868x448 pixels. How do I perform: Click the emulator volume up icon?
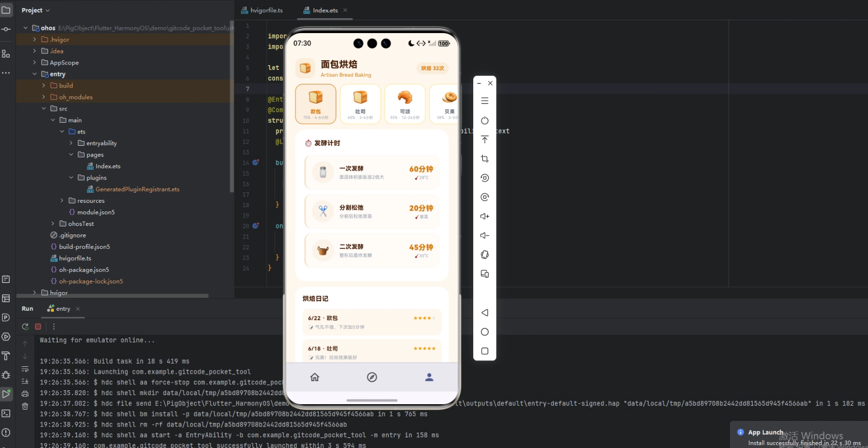point(484,216)
